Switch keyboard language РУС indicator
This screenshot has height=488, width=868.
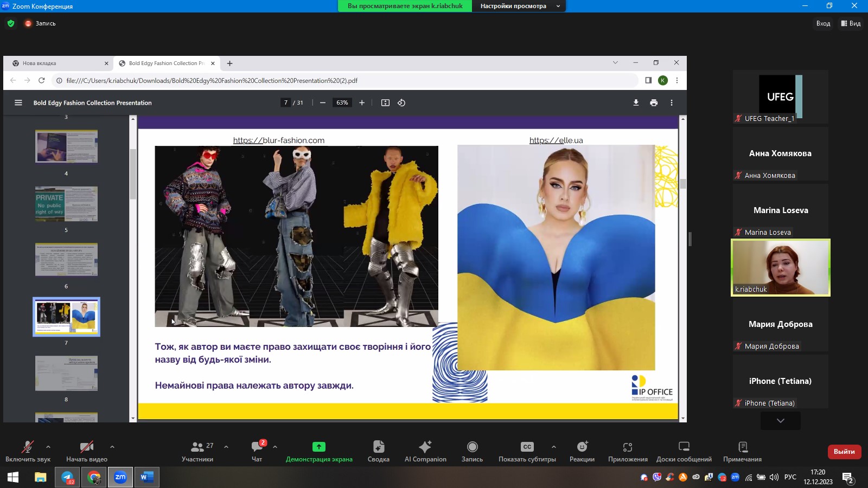(x=790, y=477)
